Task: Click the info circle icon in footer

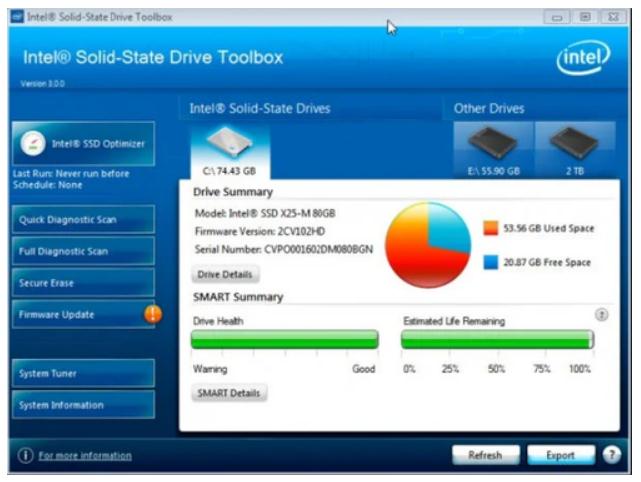Action: click(25, 455)
